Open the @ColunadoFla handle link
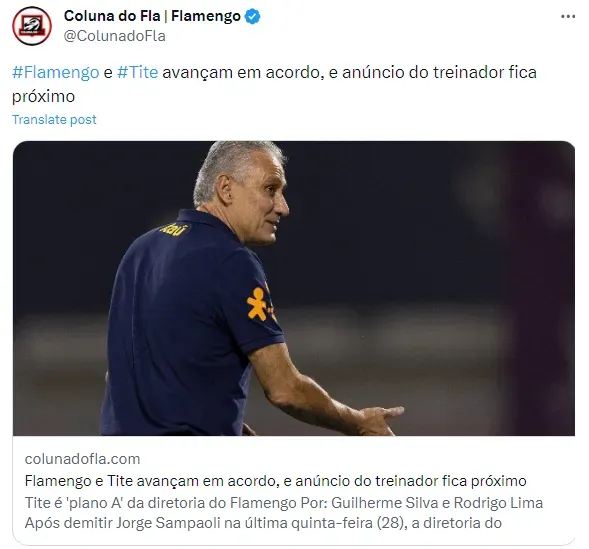 coord(115,36)
